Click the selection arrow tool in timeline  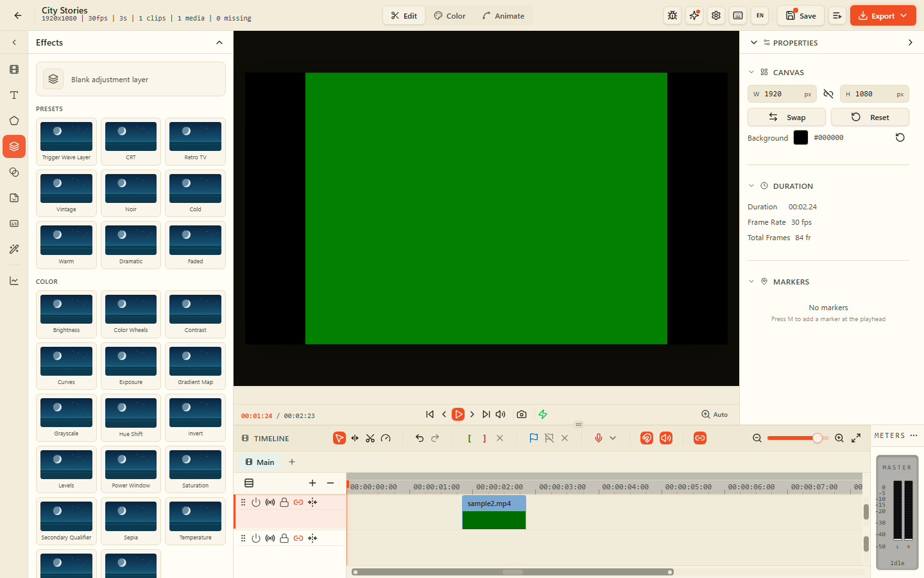(339, 438)
